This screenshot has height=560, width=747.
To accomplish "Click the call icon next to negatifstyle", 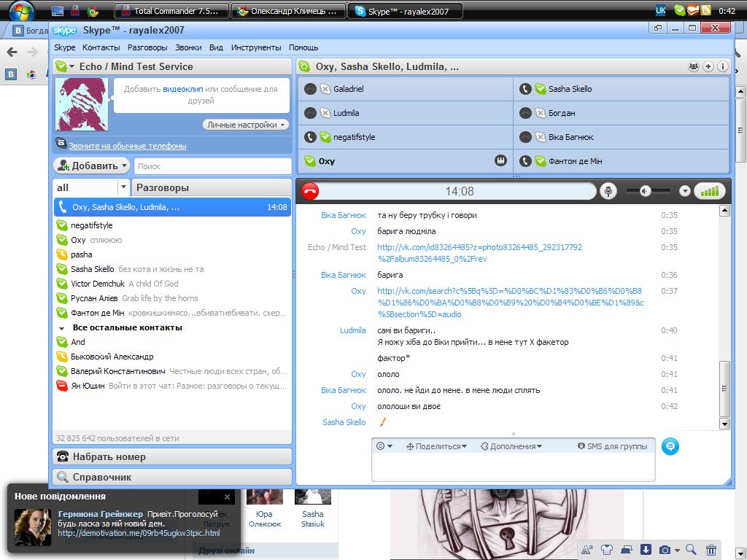I will click(310, 137).
